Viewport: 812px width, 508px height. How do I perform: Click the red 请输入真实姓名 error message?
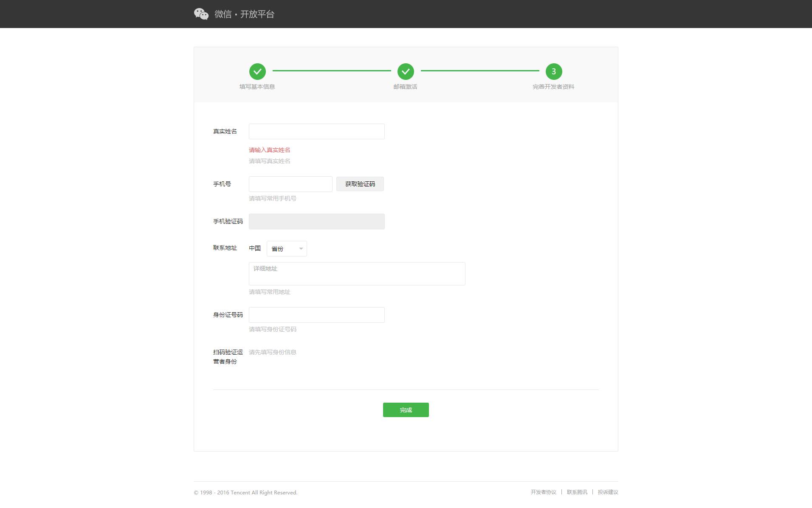pos(270,150)
